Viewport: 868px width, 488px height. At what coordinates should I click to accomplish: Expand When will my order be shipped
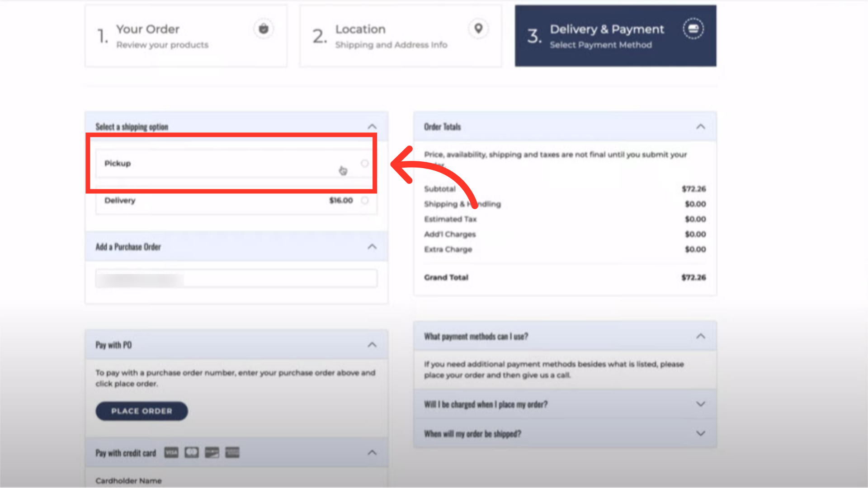coord(701,433)
